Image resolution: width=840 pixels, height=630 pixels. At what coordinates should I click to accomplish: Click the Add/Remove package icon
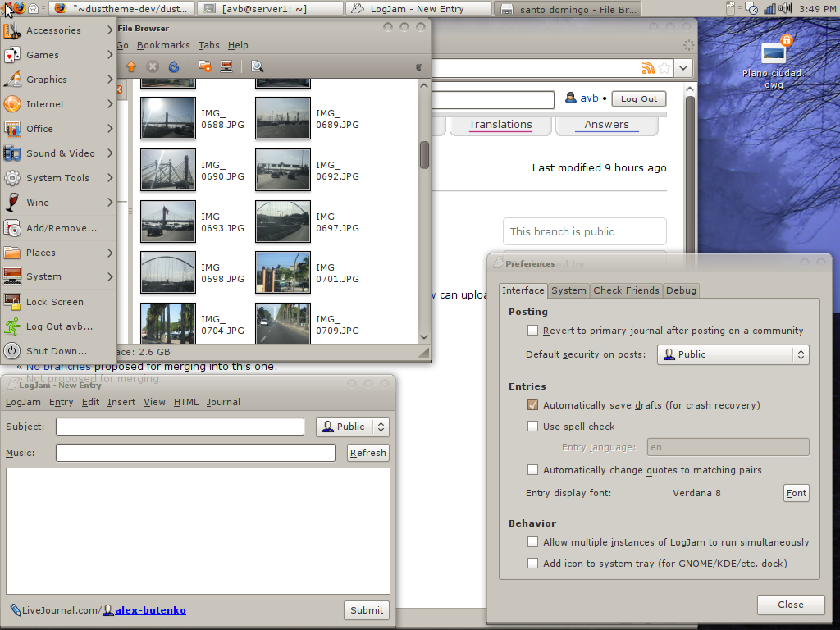coord(12,228)
